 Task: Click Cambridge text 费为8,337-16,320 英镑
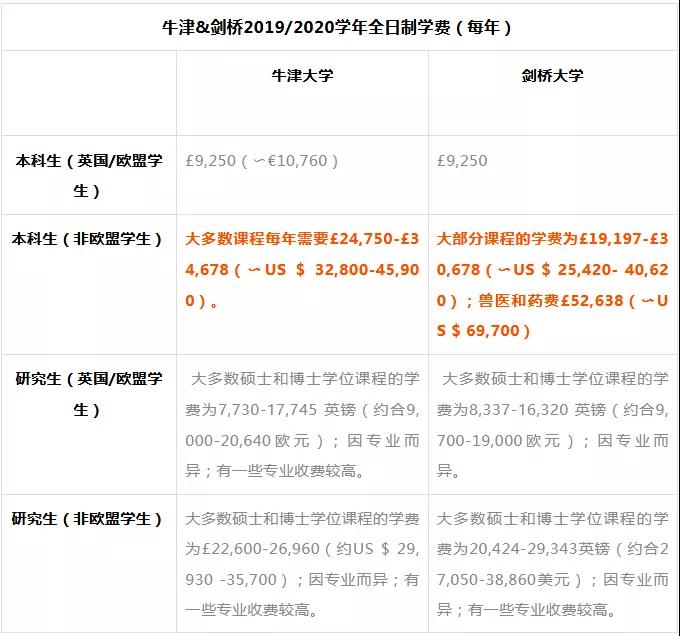coord(521,410)
